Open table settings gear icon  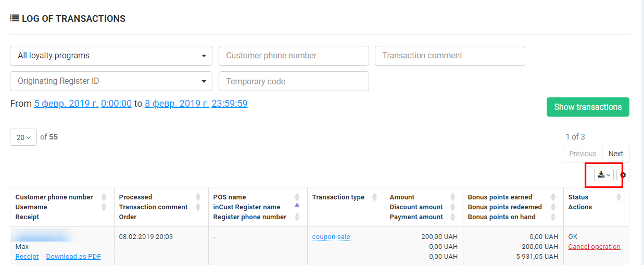pyautogui.click(x=623, y=175)
